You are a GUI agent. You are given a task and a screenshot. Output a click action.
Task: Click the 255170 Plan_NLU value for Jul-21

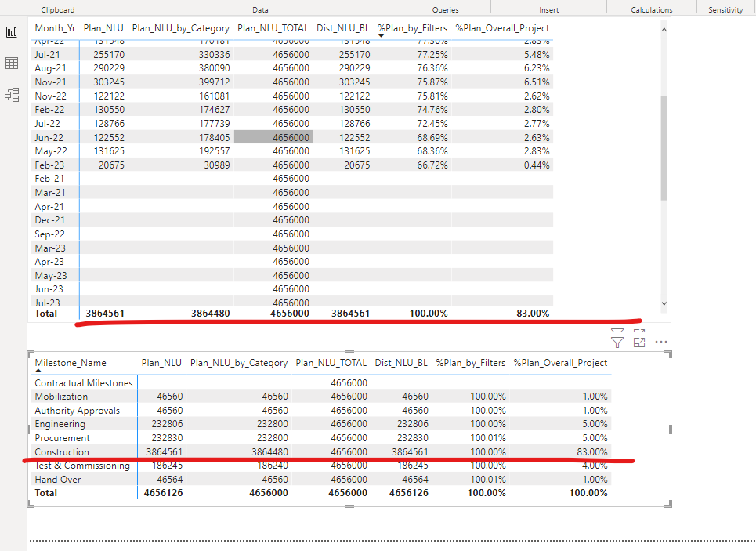[109, 55]
